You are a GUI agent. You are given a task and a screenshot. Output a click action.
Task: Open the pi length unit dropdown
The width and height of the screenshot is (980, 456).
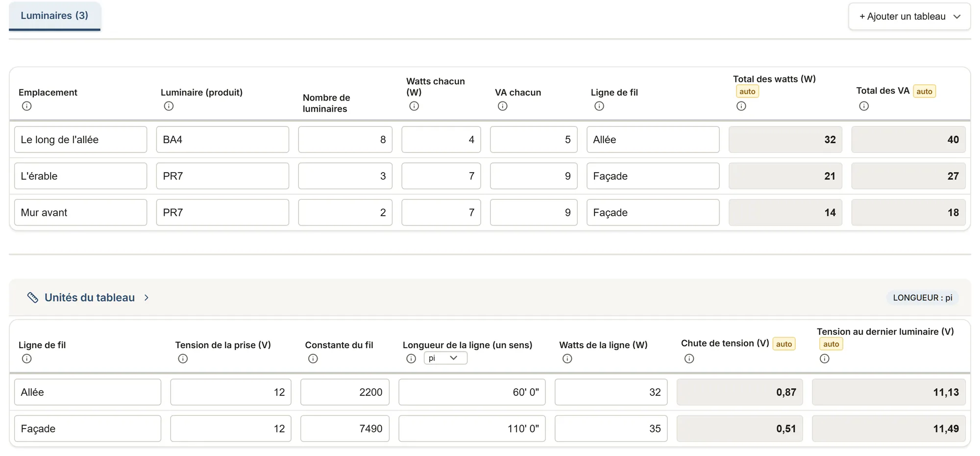pos(445,358)
